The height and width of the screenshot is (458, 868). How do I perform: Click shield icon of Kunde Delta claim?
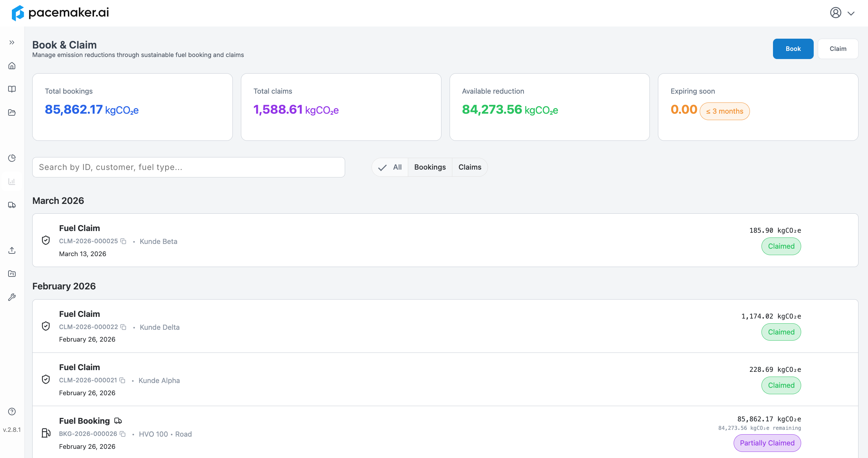click(46, 326)
